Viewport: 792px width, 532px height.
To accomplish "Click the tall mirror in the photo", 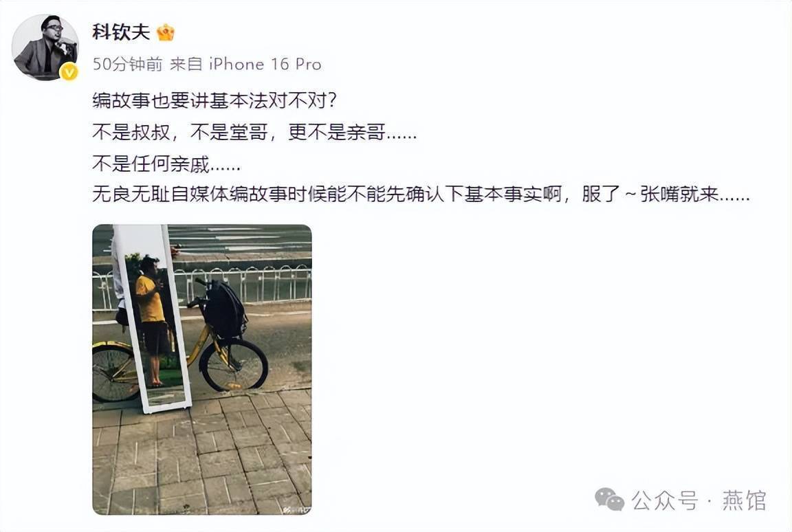I will pos(151,317).
